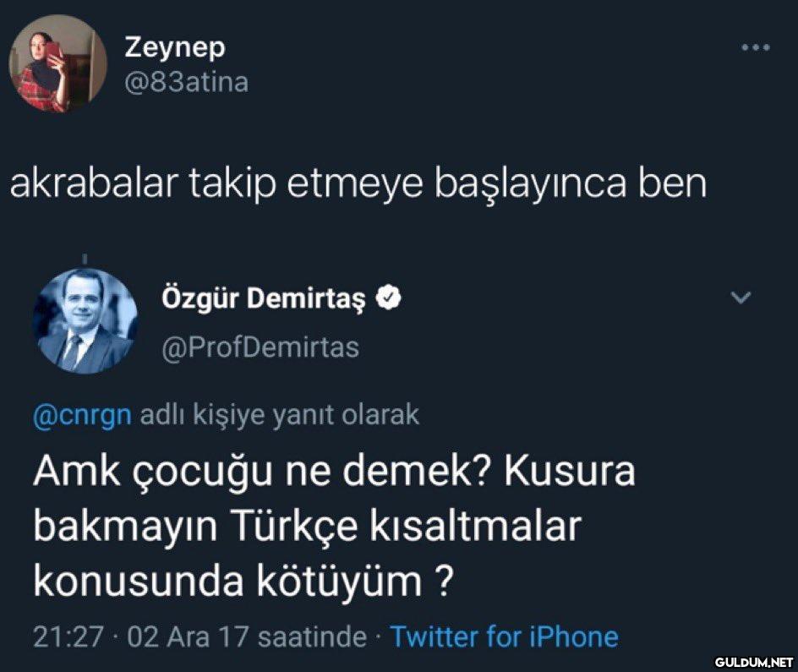
Task: Open the @ProfDemirtas handle
Action: tap(260, 347)
